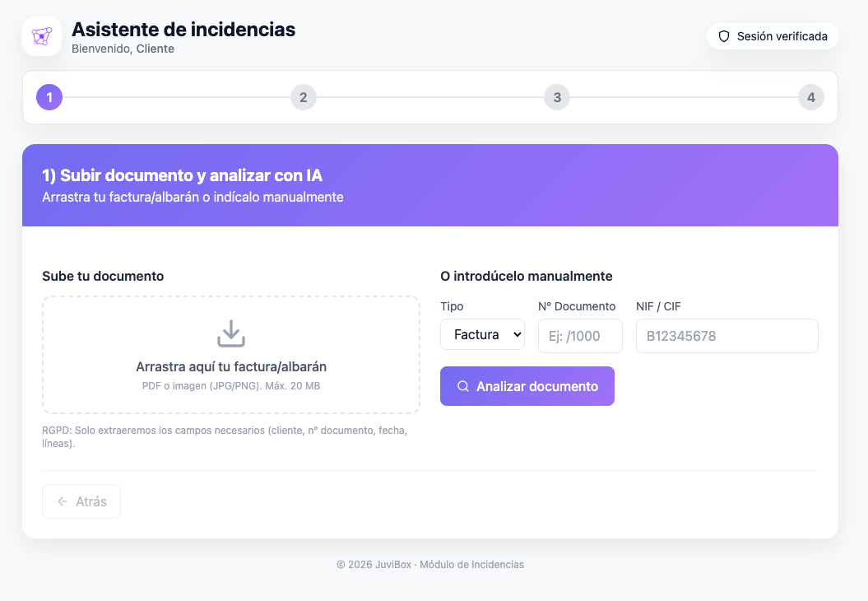Click the 'NIF / CIF' label
Viewport: 868px width, 601px height.
pyautogui.click(x=658, y=306)
